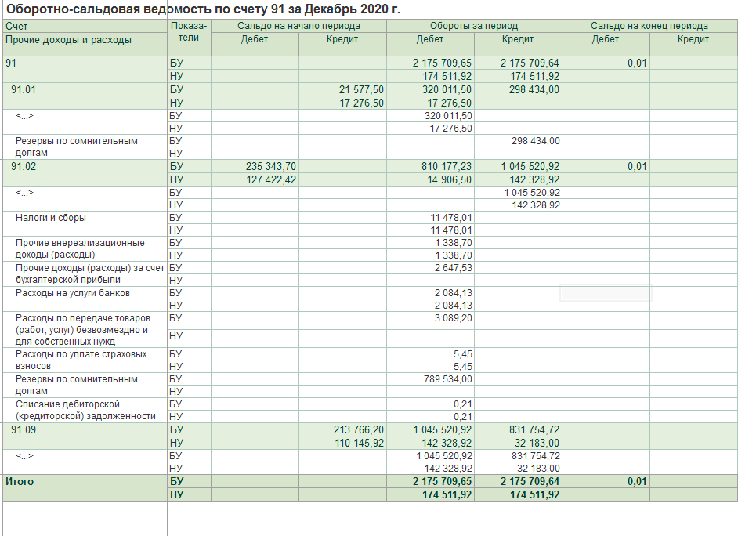
Task: Select the account 91.09 row label
Action: click(x=24, y=430)
